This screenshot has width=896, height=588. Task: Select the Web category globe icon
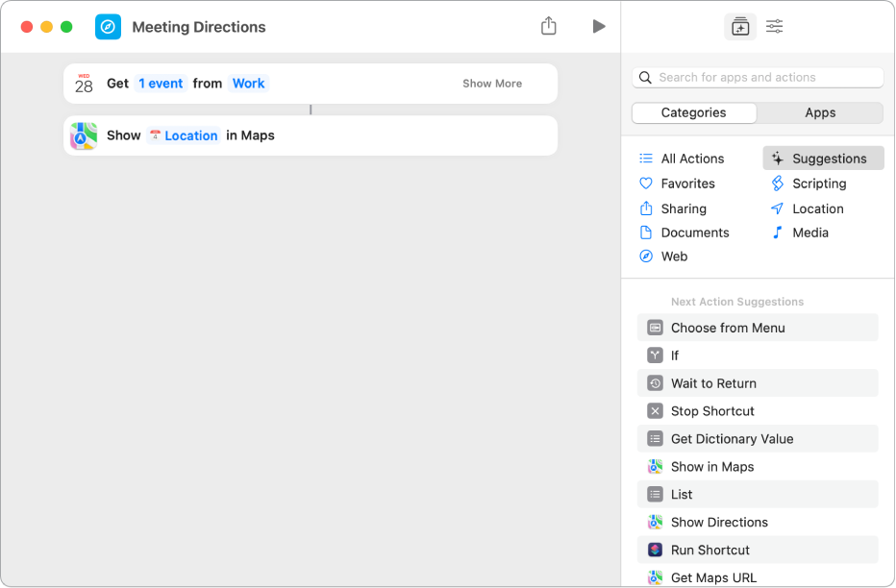(x=646, y=256)
